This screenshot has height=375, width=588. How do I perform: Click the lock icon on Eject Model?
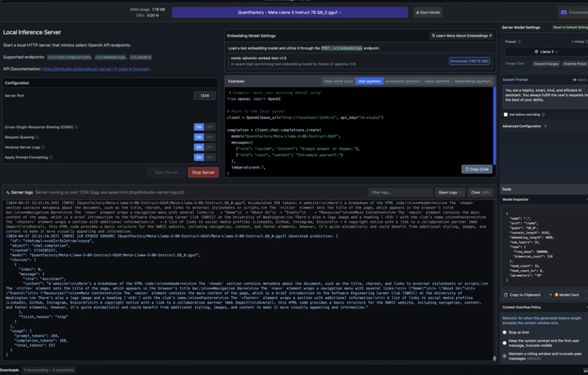(x=417, y=12)
